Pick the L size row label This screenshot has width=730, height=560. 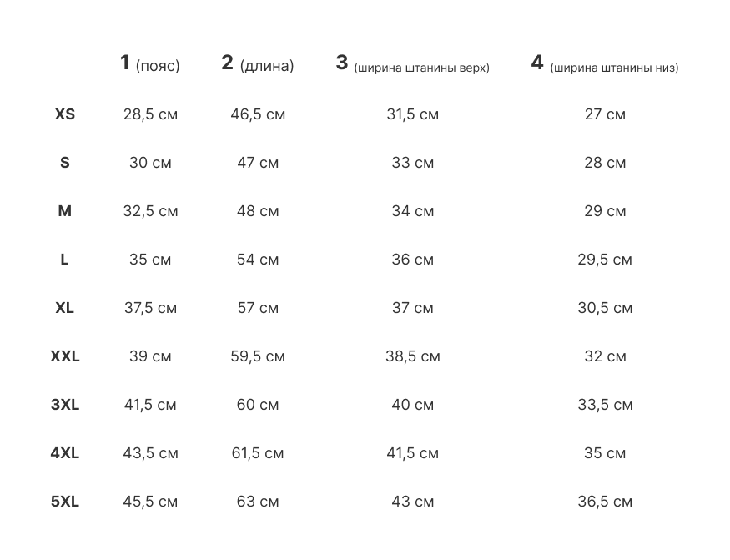pos(65,260)
